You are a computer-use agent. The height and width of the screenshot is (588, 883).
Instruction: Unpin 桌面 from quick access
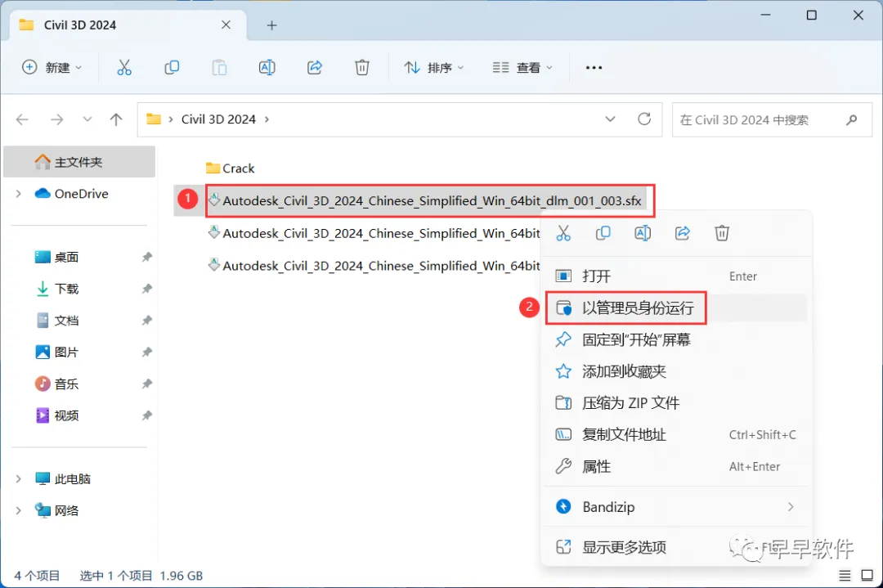pyautogui.click(x=147, y=257)
